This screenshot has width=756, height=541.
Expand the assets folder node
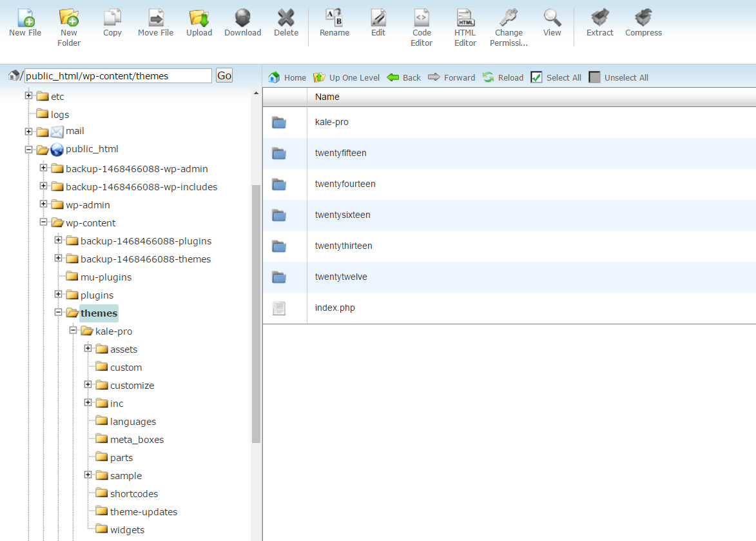(x=88, y=348)
